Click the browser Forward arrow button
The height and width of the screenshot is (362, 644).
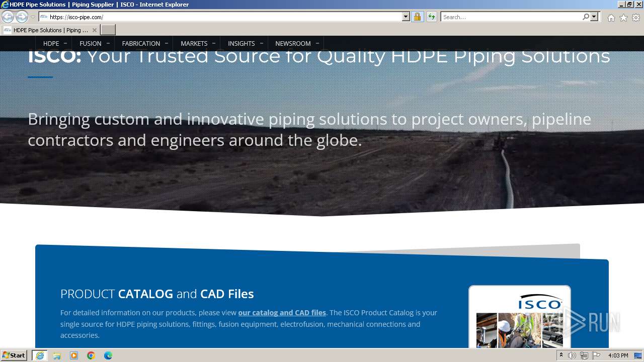[x=22, y=17]
